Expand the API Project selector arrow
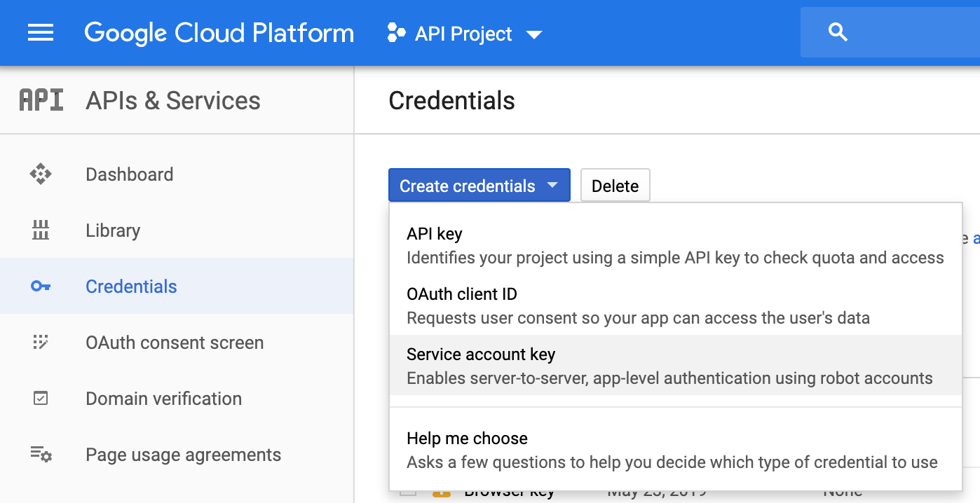 pyautogui.click(x=534, y=34)
